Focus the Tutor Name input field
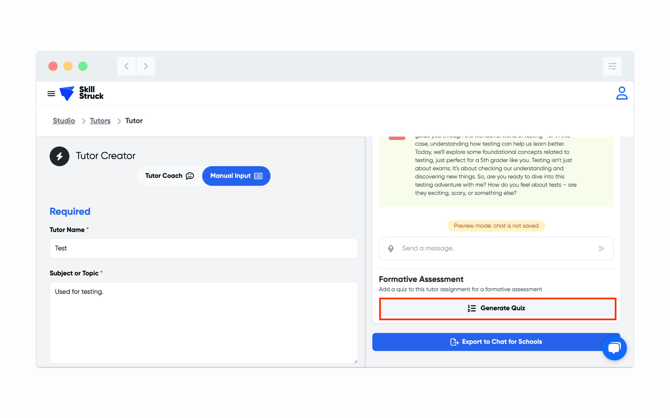Screen dimensions: 670x418 (x=203, y=248)
